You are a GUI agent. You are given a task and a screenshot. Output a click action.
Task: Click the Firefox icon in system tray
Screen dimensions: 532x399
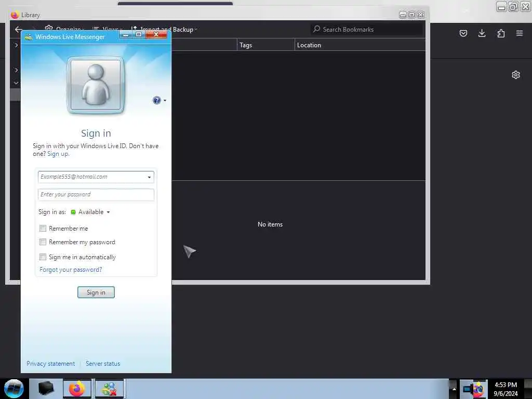coord(478,389)
